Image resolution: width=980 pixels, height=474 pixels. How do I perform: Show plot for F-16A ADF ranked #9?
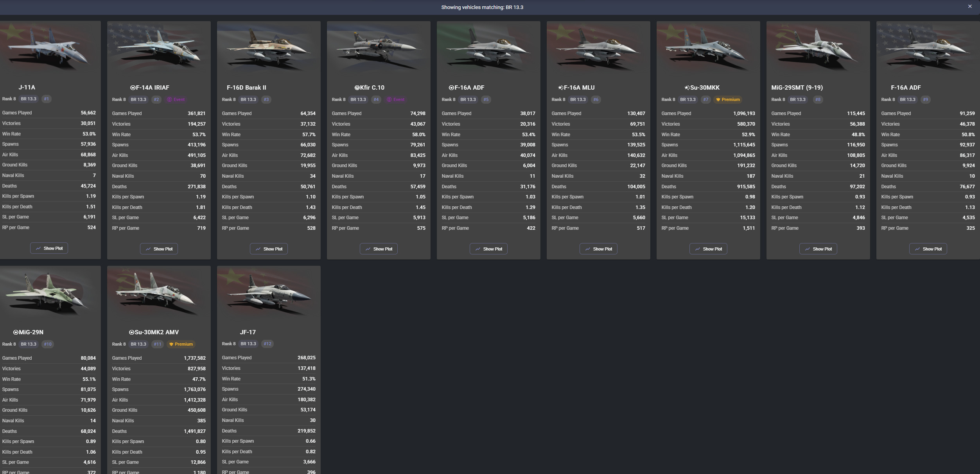(928, 249)
